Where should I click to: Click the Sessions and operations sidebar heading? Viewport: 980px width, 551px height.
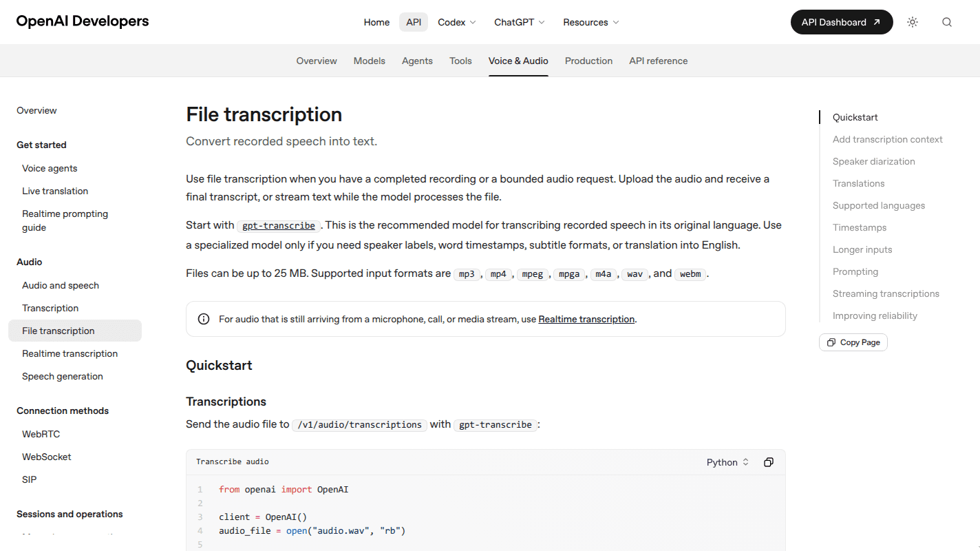70,514
